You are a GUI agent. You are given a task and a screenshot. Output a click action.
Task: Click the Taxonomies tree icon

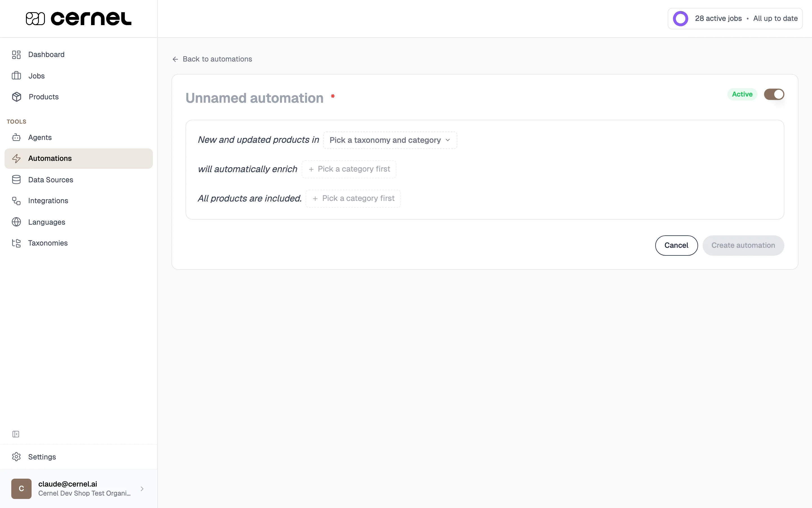[x=16, y=243]
